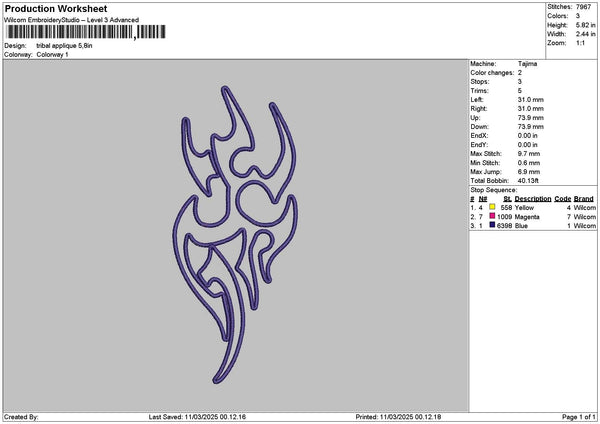
Task: Click the tribal applique design preview
Action: pyautogui.click(x=235, y=235)
